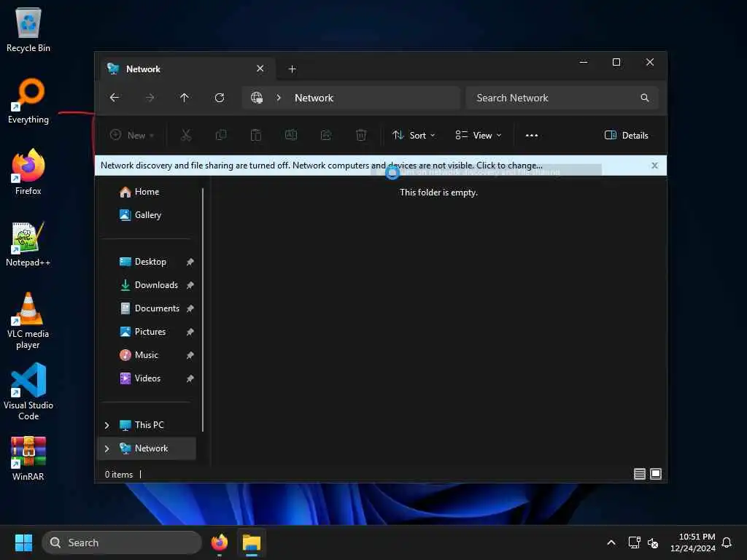Show hidden system tray icons
747x560 pixels.
click(611, 542)
